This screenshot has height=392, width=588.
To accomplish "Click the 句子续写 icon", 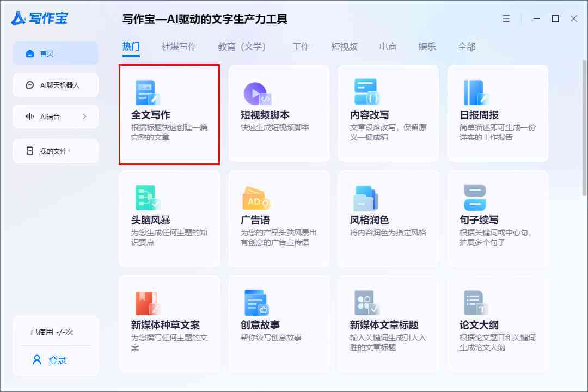I will pyautogui.click(x=475, y=197).
